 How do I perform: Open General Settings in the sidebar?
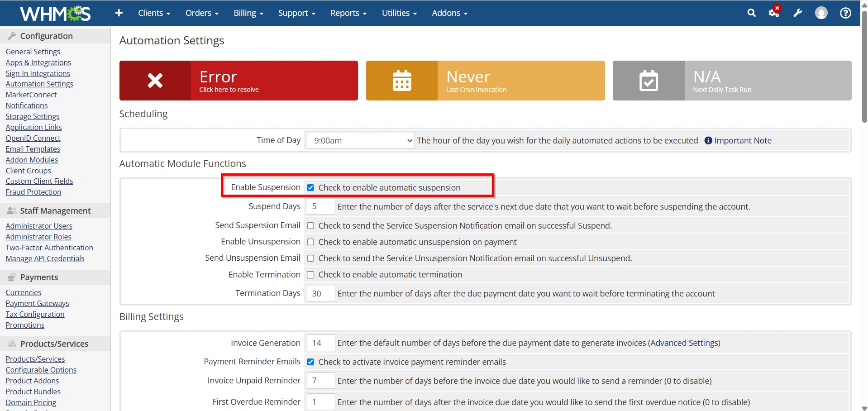coord(33,52)
